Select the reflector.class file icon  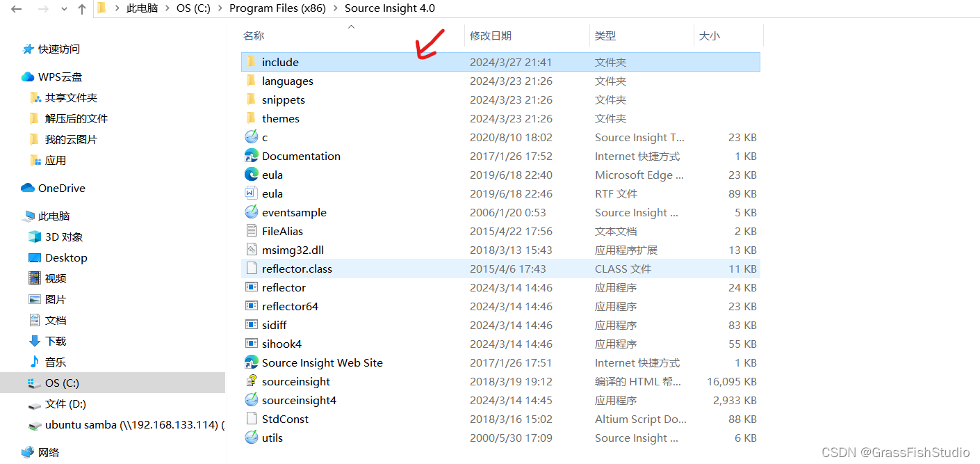point(251,269)
